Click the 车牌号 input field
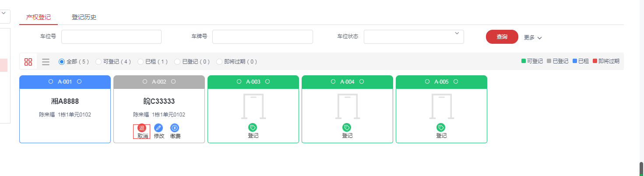Image resolution: width=644 pixels, height=176 pixels. coord(262,37)
